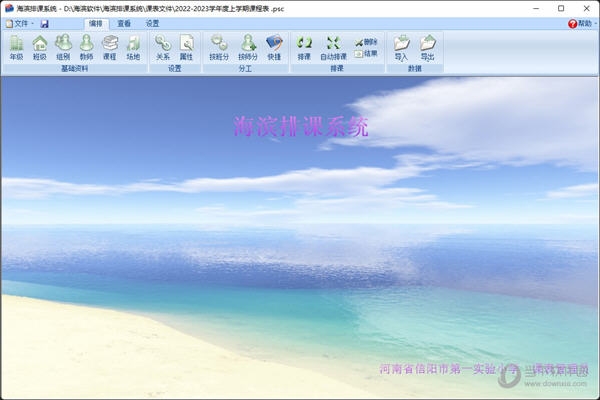Open the 年级 (grade) basic data
This screenshot has height=400, width=600.
pos(16,47)
